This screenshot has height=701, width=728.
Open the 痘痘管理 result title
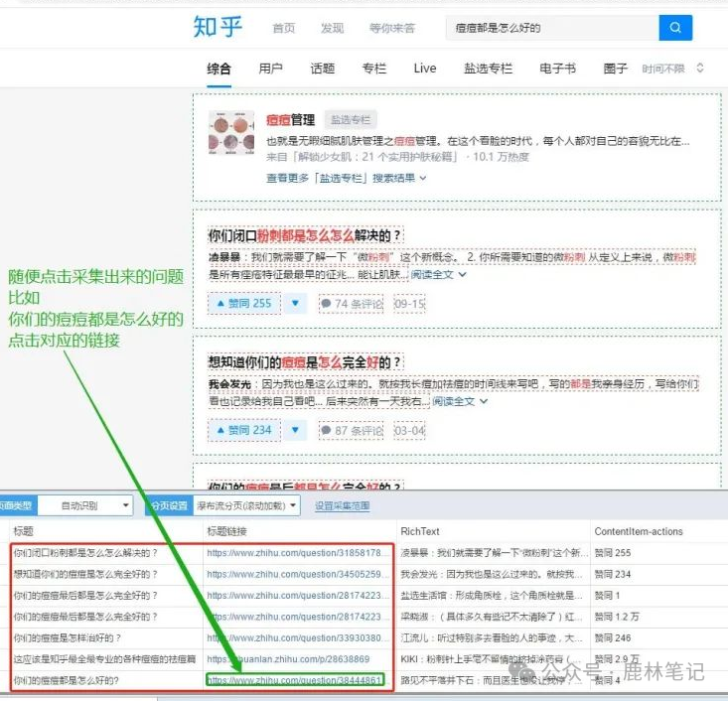pyautogui.click(x=291, y=120)
